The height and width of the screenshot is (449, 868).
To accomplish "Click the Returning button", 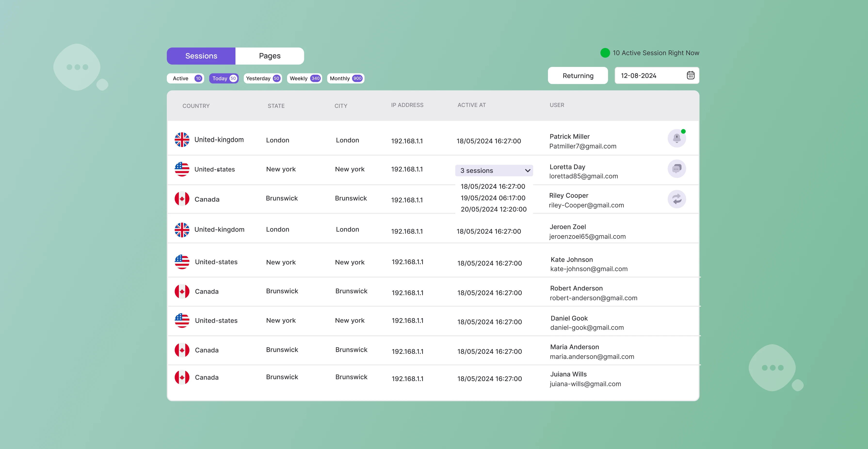I will [578, 75].
